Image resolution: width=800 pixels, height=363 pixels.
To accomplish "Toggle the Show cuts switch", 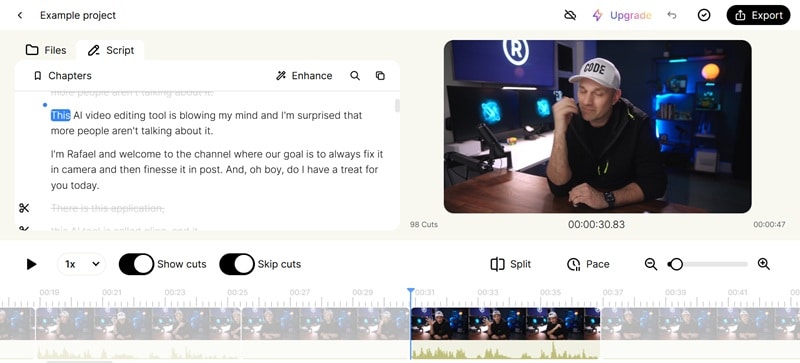I will 137,264.
